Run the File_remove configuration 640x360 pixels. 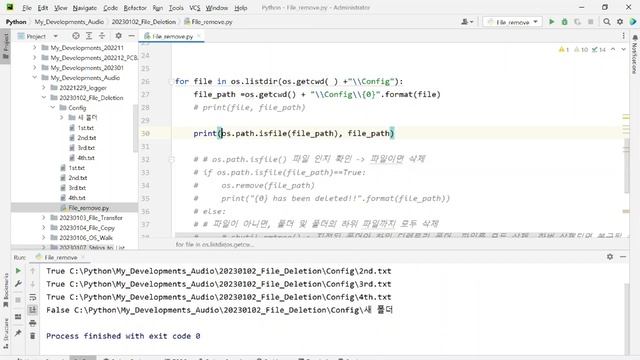[x=551, y=22]
